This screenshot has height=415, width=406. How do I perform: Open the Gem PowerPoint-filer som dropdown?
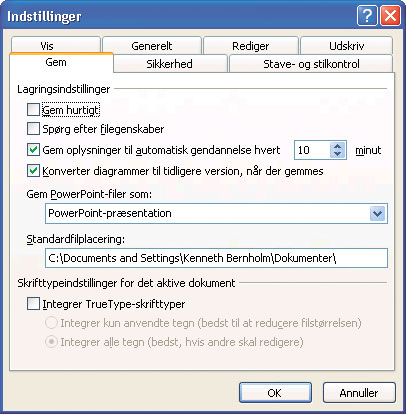pos(378,213)
